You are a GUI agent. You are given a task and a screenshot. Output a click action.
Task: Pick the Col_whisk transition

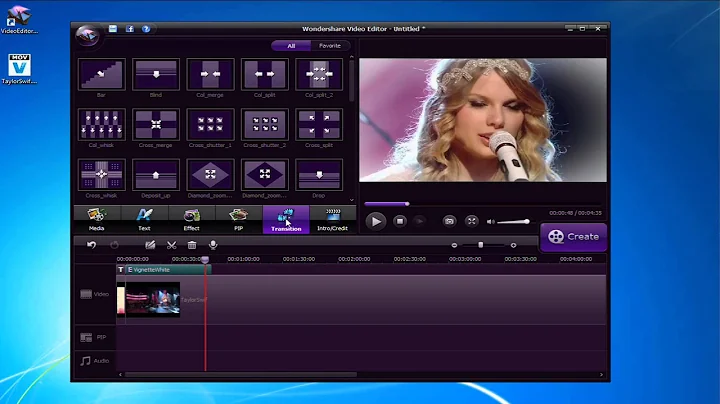pyautogui.click(x=101, y=124)
